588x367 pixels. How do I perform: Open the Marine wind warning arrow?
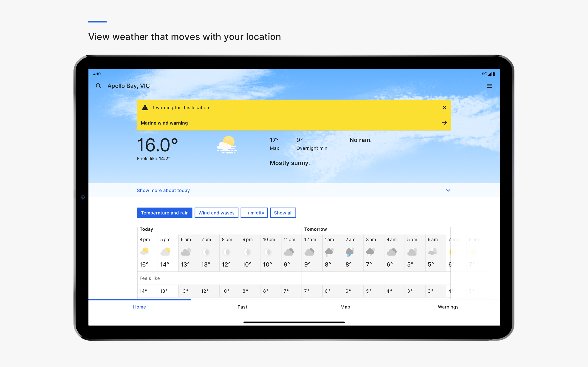pos(444,123)
